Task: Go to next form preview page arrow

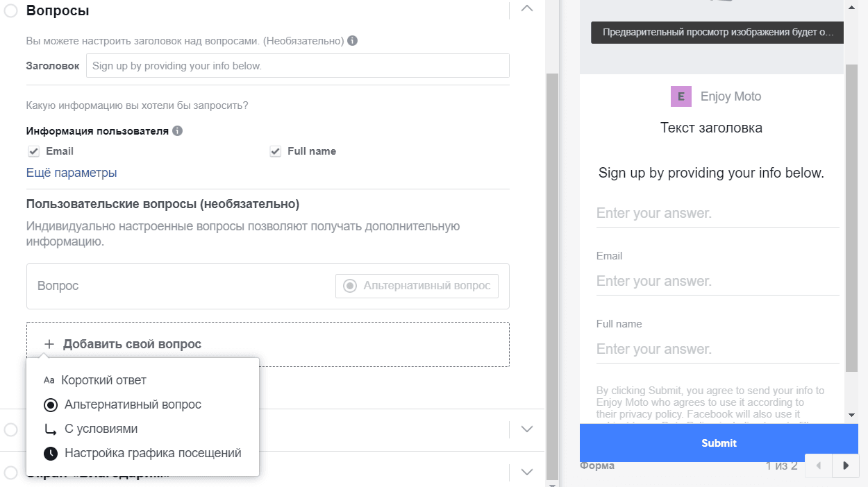Action: [845, 465]
